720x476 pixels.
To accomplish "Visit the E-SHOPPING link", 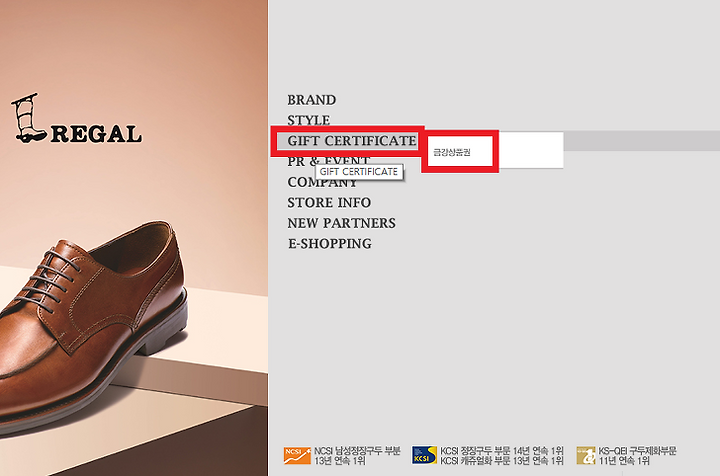I will (x=330, y=244).
